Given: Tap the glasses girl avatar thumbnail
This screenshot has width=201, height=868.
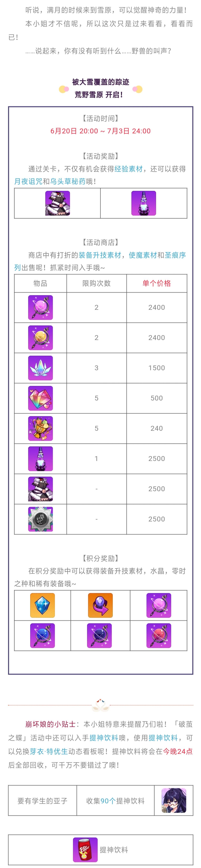Looking at the screenshot, I should pyautogui.click(x=174, y=801).
